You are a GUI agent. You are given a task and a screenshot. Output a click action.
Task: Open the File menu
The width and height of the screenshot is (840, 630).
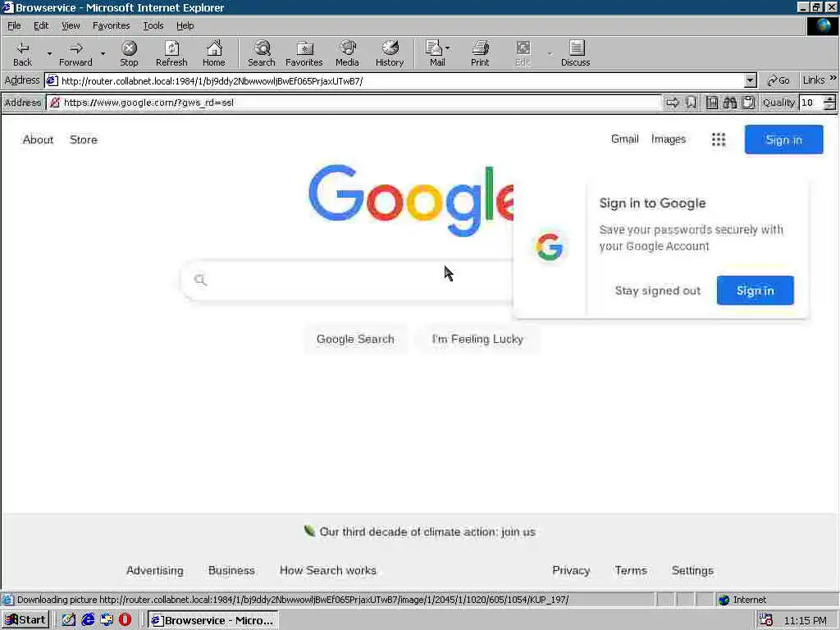point(14,25)
